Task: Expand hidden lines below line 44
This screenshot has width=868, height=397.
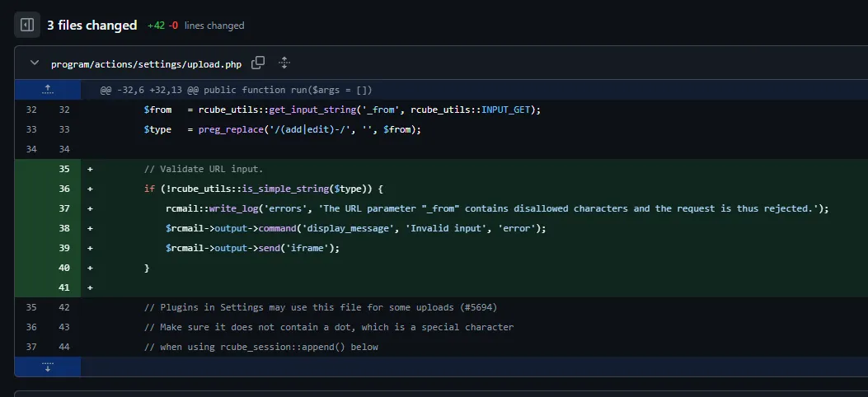Action: tap(47, 367)
